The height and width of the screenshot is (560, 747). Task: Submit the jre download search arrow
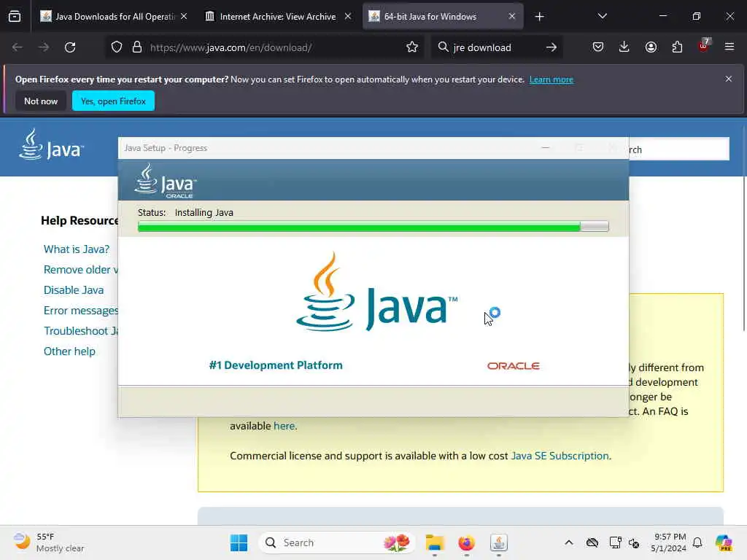551,47
